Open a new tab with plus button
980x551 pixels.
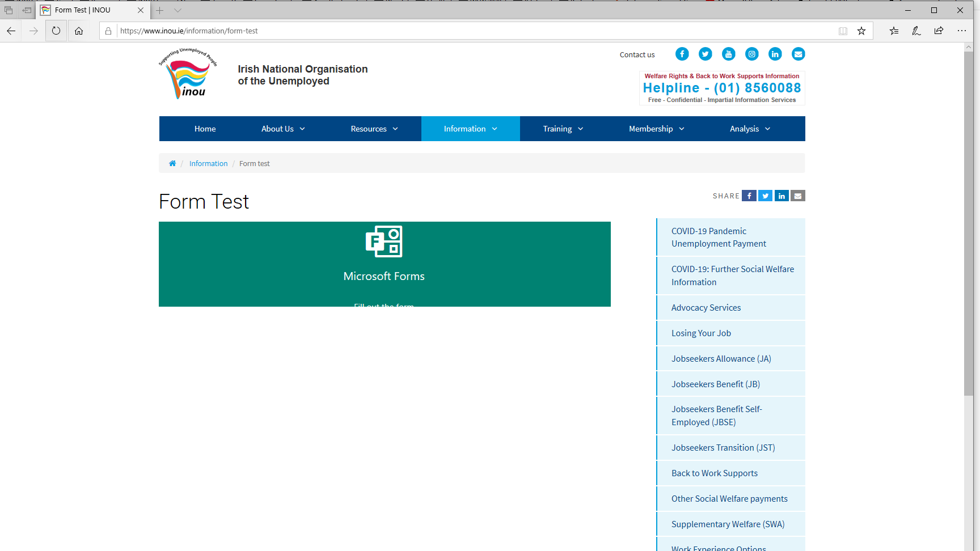160,10
